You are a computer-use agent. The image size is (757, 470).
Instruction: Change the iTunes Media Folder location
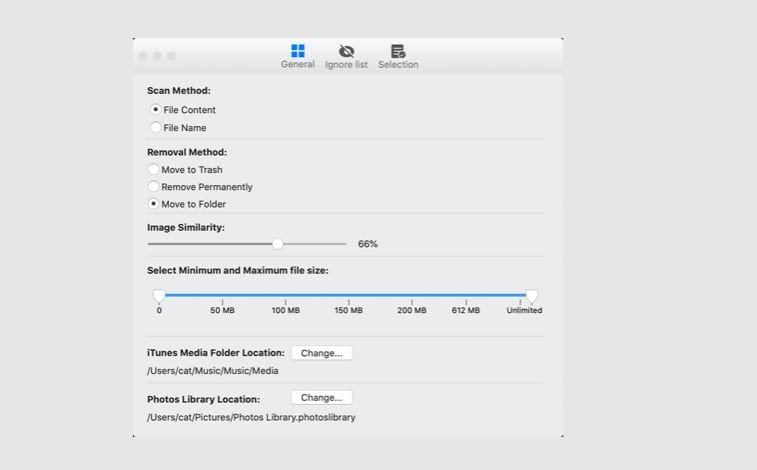pyautogui.click(x=322, y=353)
